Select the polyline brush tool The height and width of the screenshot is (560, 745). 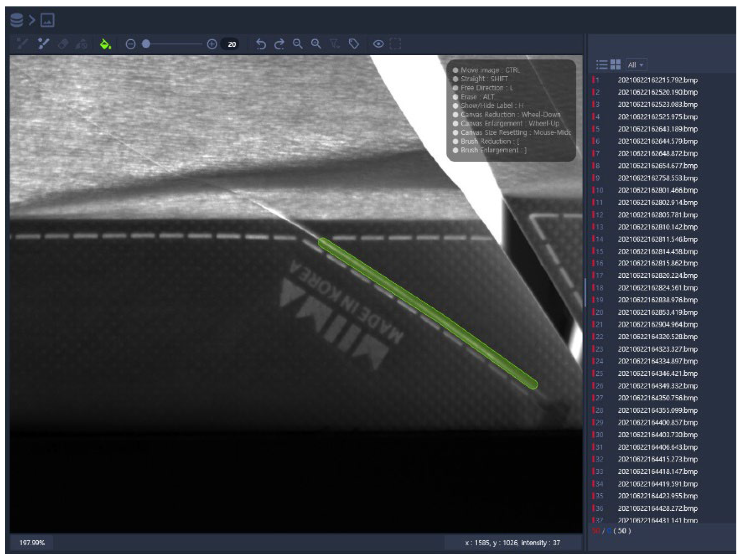click(44, 44)
